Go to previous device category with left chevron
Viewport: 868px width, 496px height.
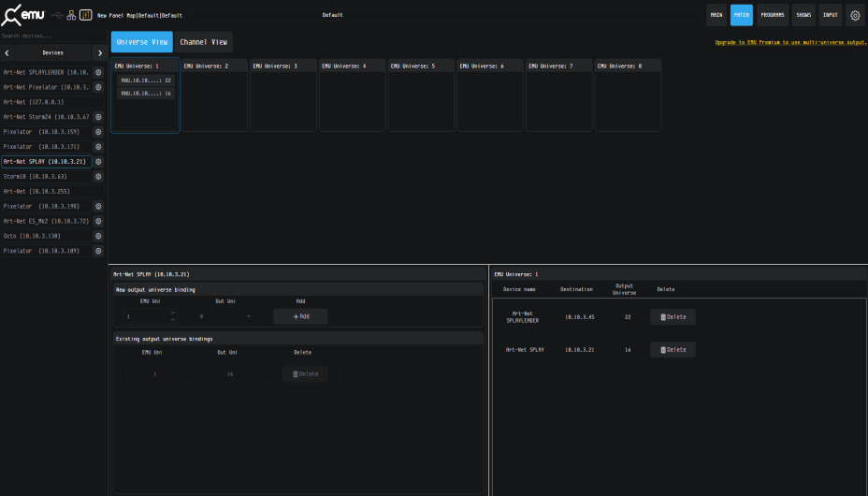click(7, 53)
